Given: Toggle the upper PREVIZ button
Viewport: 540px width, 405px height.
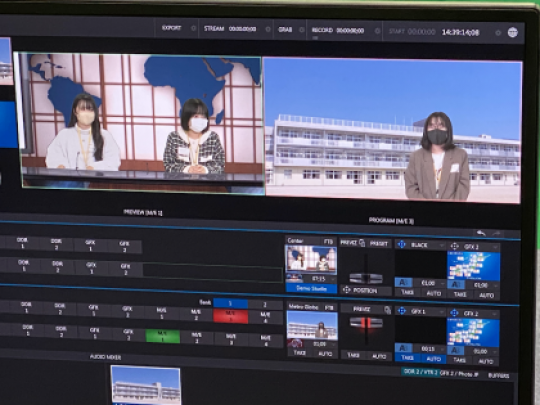Looking at the screenshot, I should [349, 242].
